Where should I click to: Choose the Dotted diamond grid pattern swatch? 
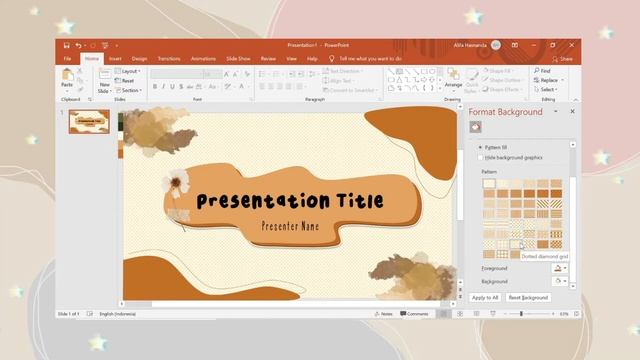tap(516, 244)
